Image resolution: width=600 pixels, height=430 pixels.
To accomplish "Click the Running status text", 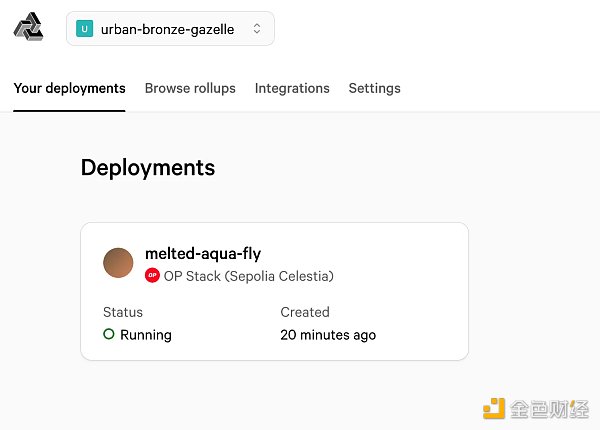I will pos(146,335).
